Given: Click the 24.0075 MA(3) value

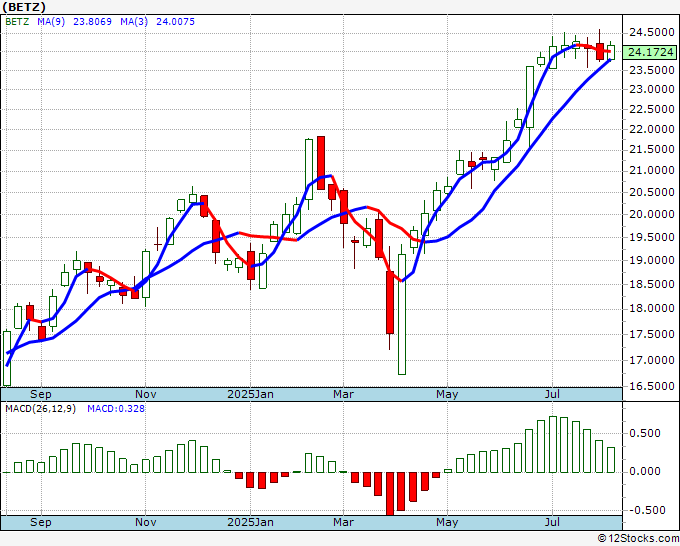Looking at the screenshot, I should tap(175, 22).
